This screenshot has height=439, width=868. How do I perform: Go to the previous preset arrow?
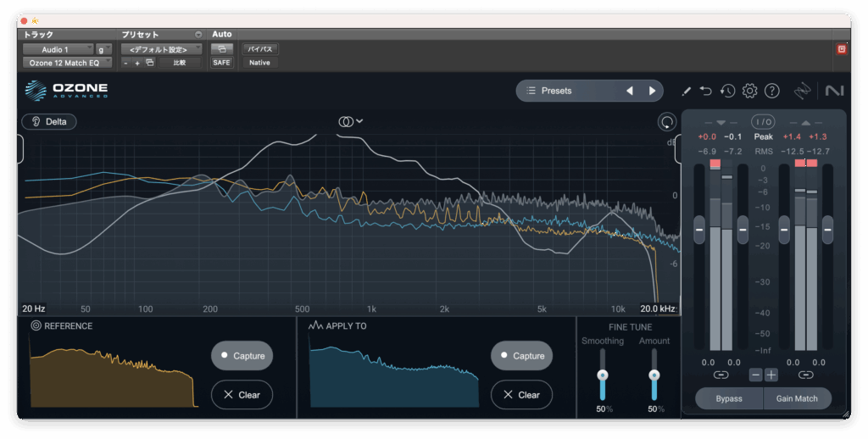pyautogui.click(x=629, y=91)
